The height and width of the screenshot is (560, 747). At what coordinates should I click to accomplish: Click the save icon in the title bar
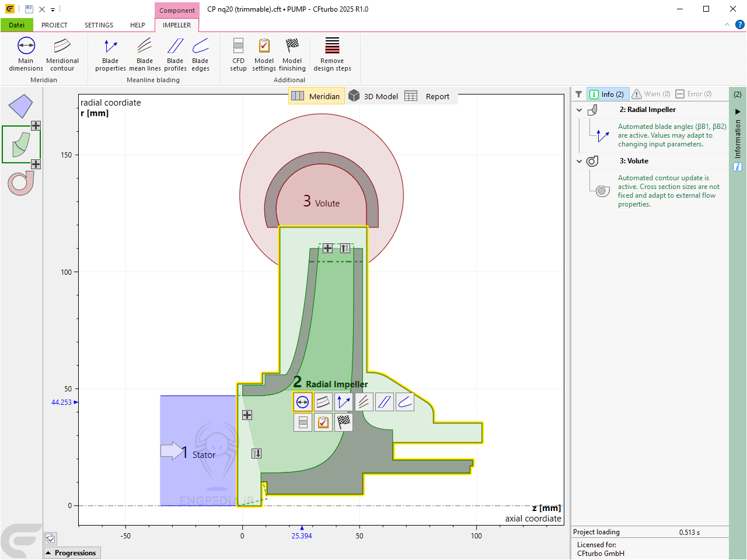click(29, 9)
